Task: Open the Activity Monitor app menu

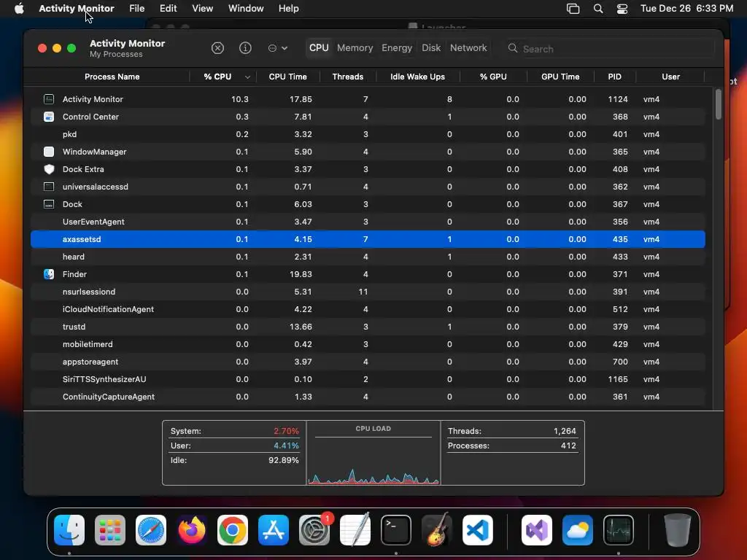Action: [x=76, y=9]
